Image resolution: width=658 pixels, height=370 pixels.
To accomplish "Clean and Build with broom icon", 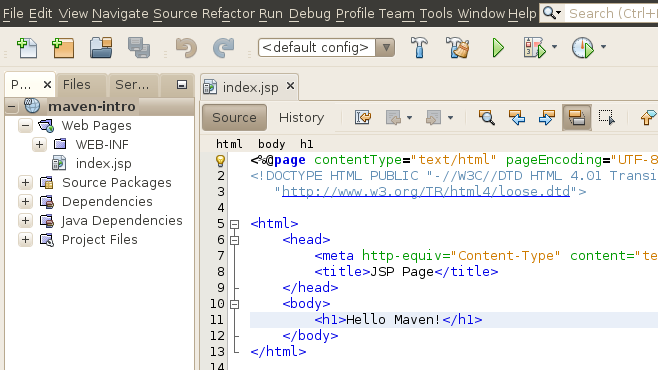I will (x=457, y=47).
